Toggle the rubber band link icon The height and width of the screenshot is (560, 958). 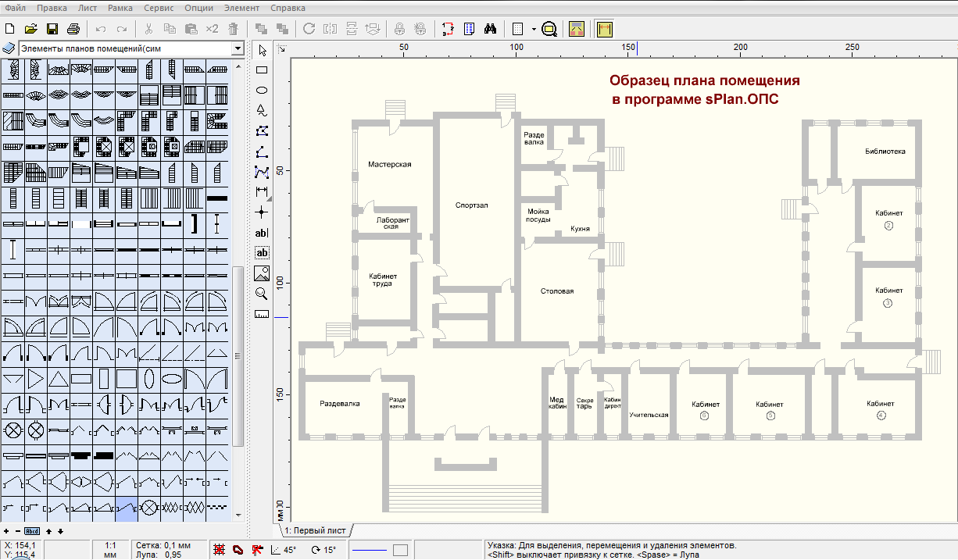point(238,550)
